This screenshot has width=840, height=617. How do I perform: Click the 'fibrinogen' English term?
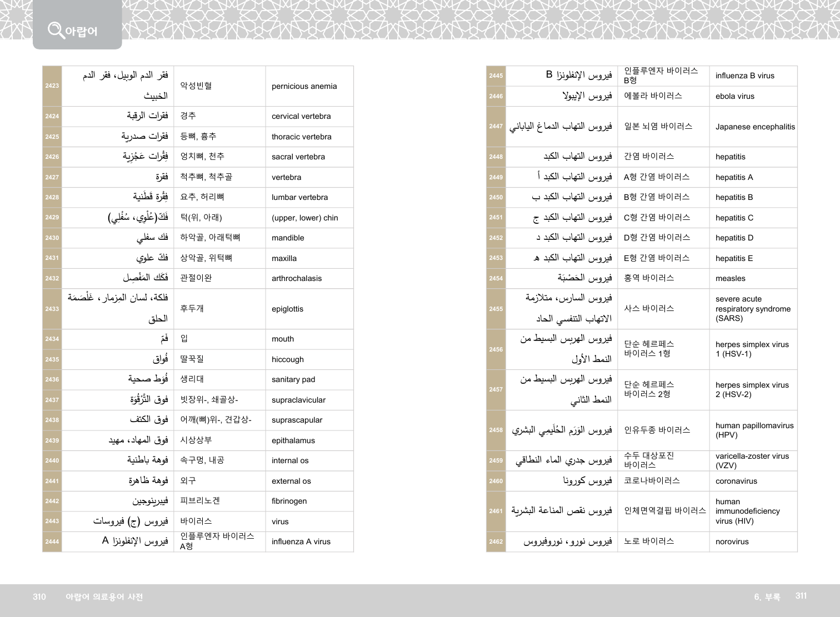(x=289, y=501)
